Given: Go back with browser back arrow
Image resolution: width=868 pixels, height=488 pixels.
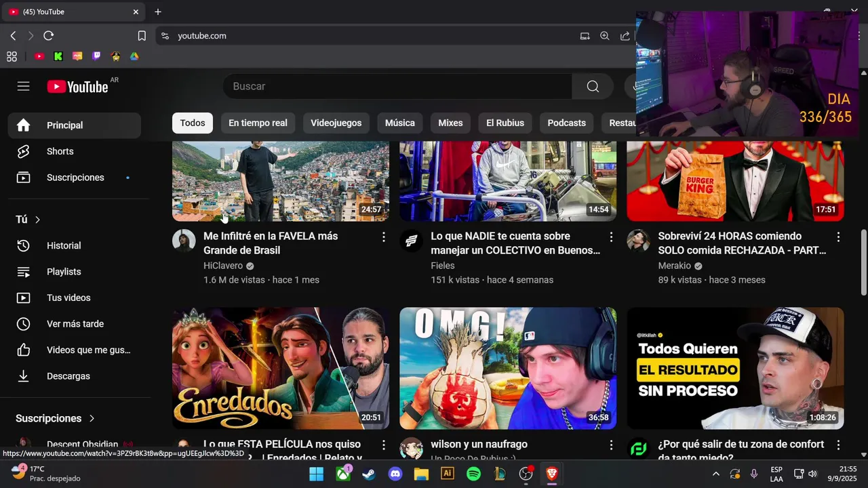Looking at the screenshot, I should coord(13,35).
